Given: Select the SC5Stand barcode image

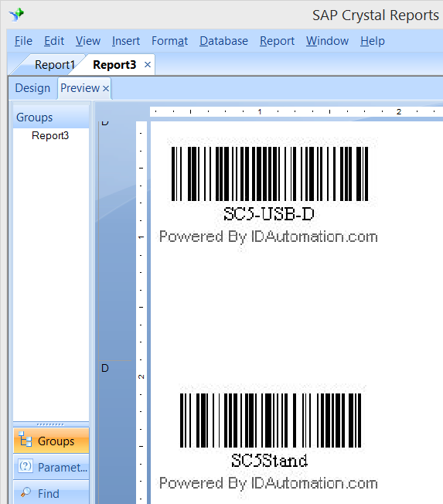Looking at the screenshot, I should [271, 421].
